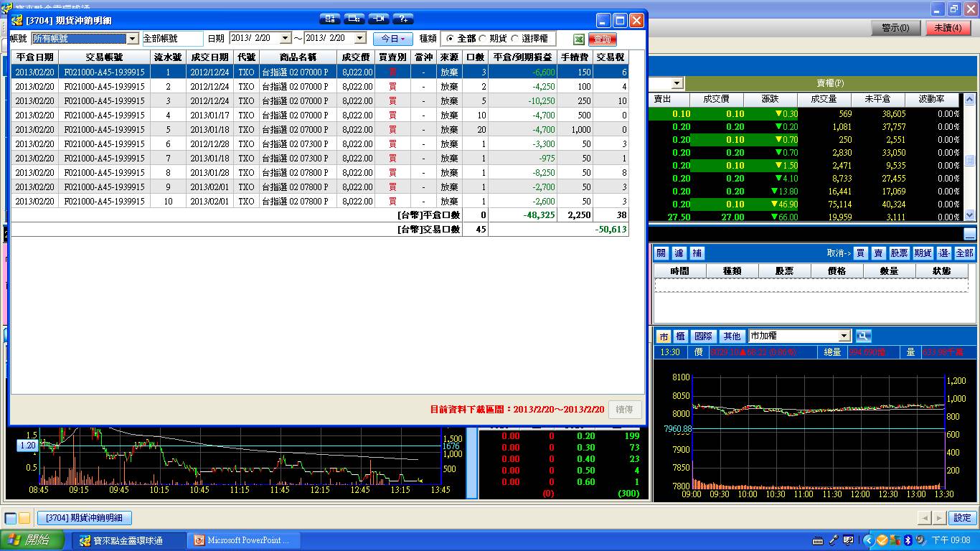980x551 pixels.
Task: Click the 設定 settings button
Action: pos(963,518)
